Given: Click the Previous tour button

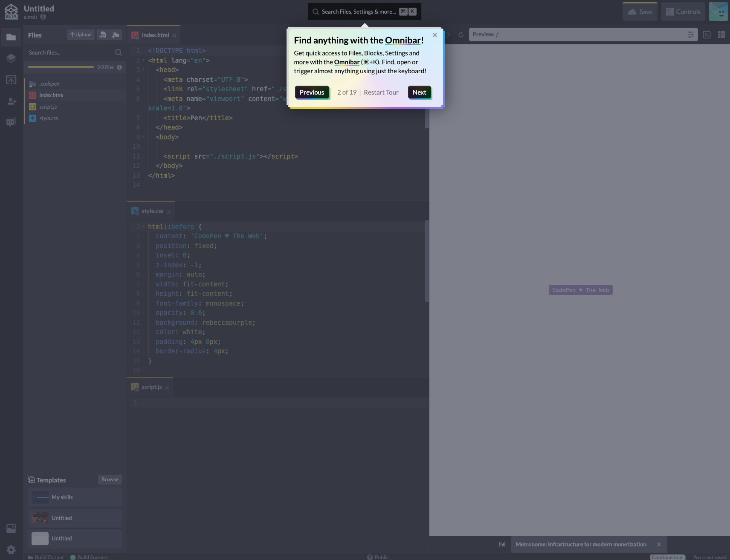Looking at the screenshot, I should 312,92.
